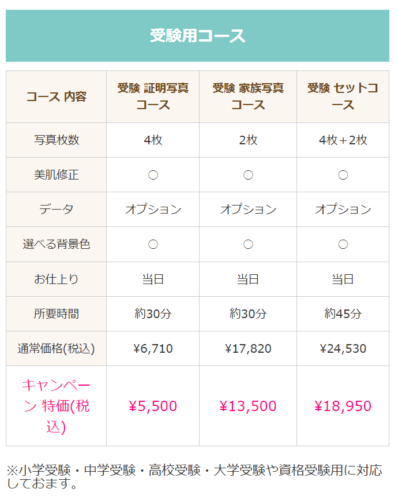Image resolution: width=398 pixels, height=500 pixels.
Task: Click the 美肌修正 circle for 家族写真コース
Action: point(248,175)
